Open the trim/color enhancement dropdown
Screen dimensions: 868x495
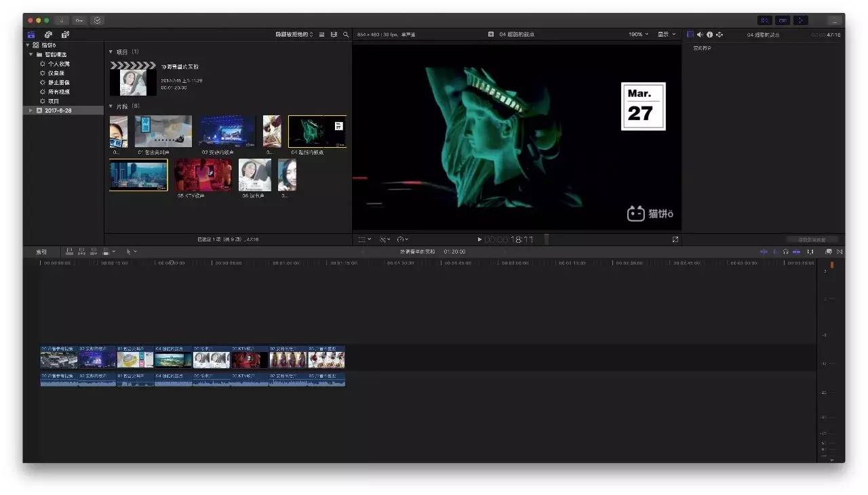(384, 239)
